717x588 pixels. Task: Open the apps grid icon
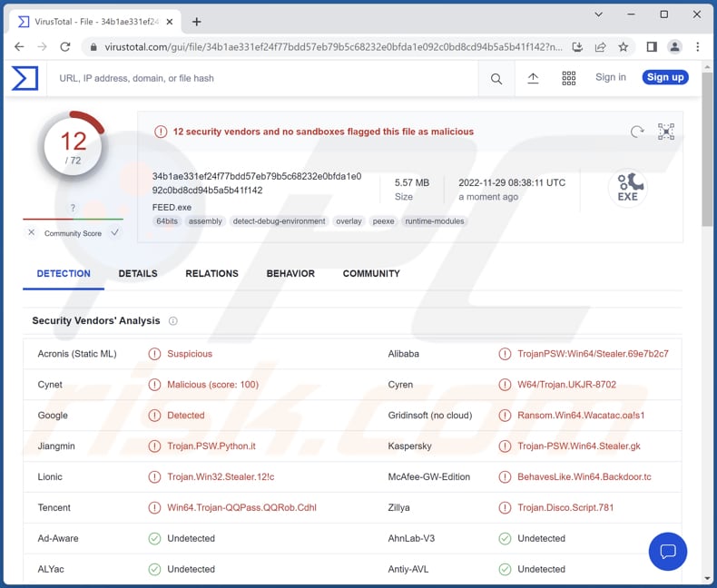click(x=569, y=79)
